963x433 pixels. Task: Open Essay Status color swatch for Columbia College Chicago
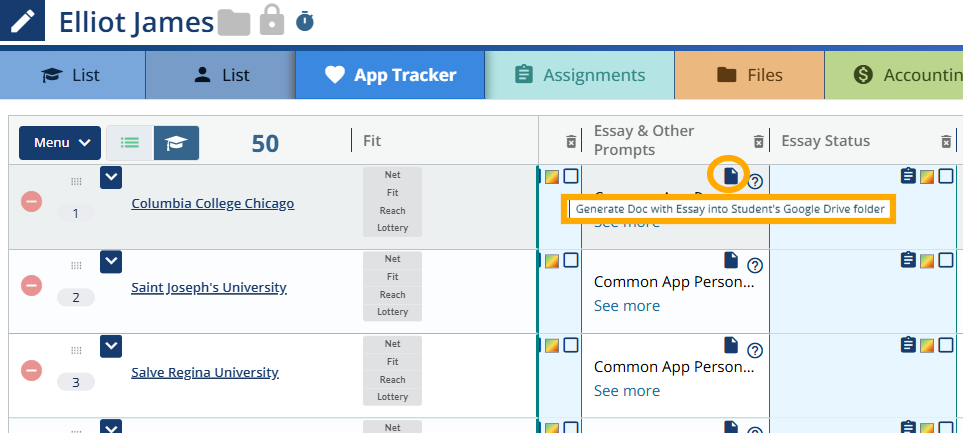click(927, 177)
